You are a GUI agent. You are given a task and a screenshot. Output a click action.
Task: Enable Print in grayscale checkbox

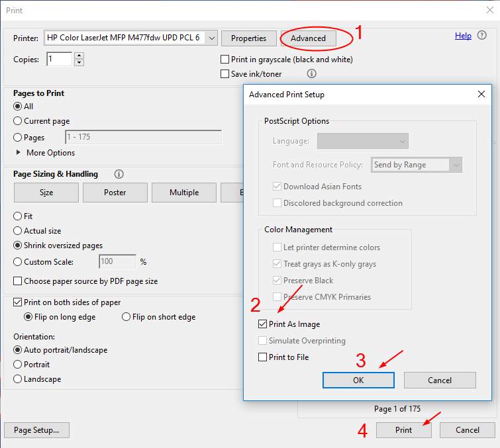coord(226,60)
